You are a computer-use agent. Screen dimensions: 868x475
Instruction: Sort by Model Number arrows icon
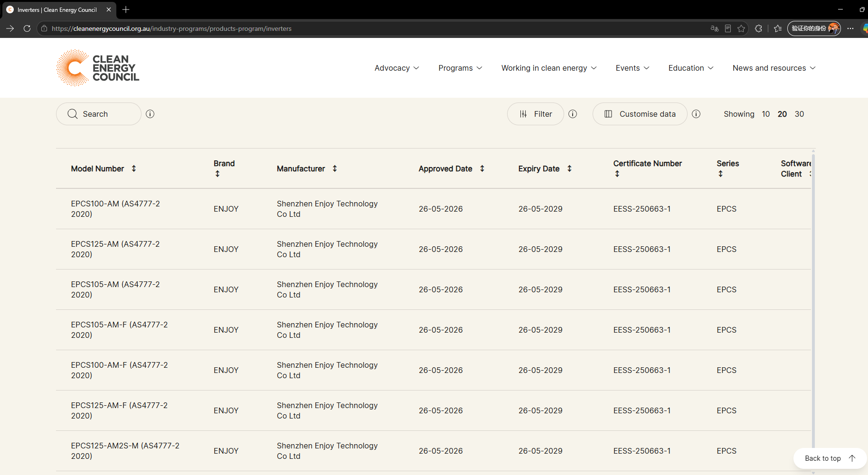134,168
